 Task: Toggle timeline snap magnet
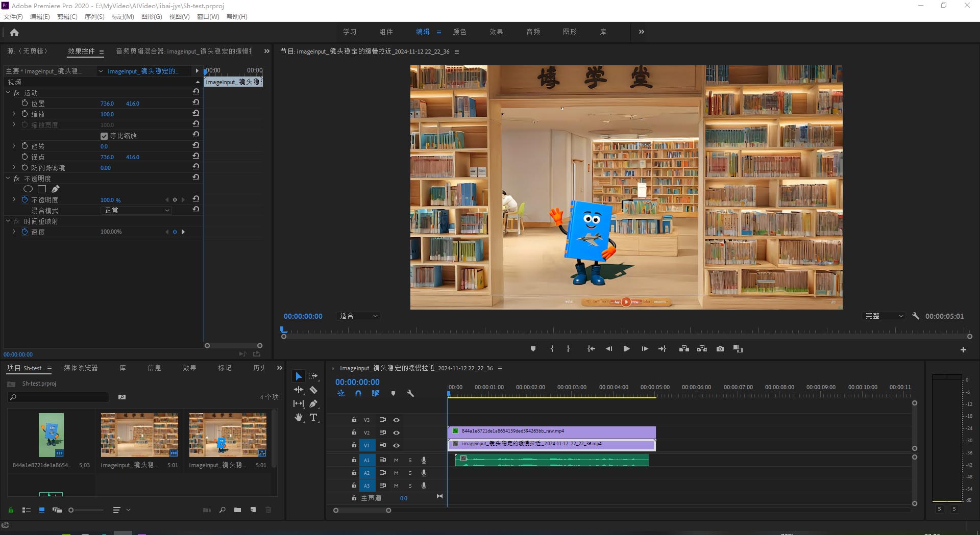(358, 393)
